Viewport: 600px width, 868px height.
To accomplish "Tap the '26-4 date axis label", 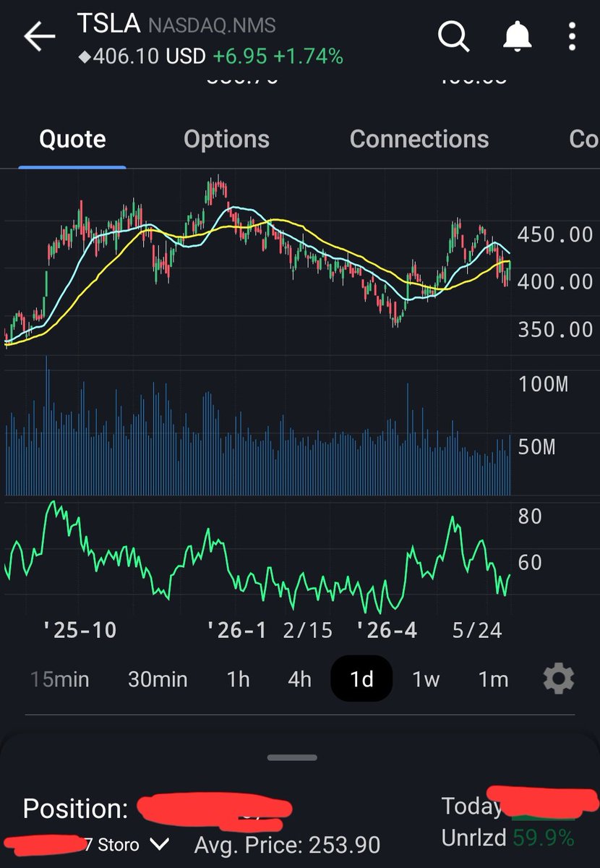I will point(387,630).
